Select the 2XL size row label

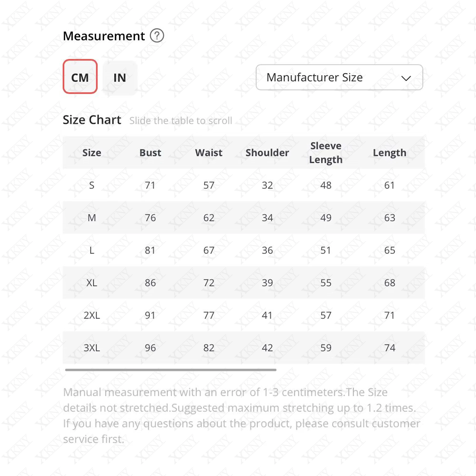tap(92, 315)
